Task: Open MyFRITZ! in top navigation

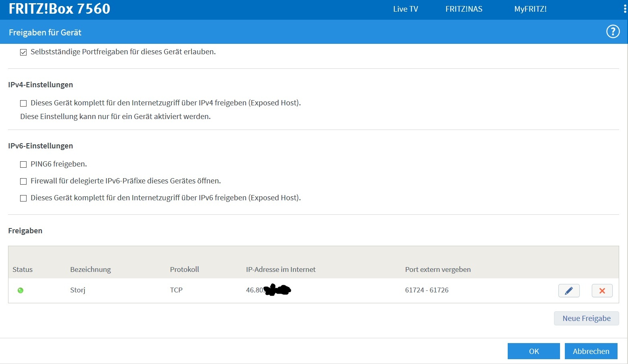Action: [x=530, y=9]
